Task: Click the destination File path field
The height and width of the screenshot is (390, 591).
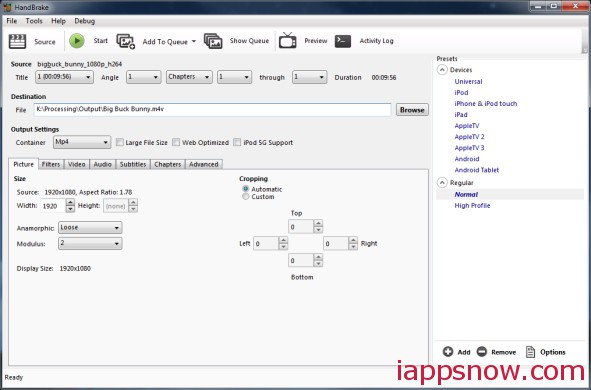Action: tap(212, 110)
